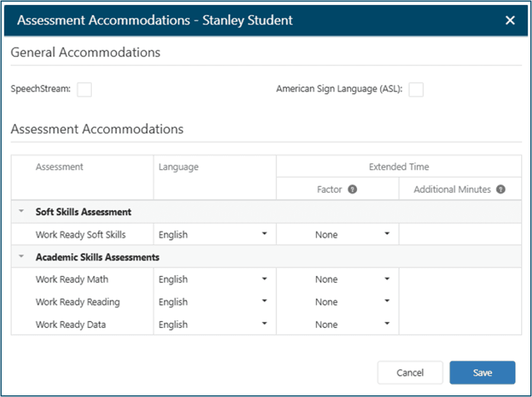532x397 pixels.
Task: Click the dialog title Stanley Student
Action: (x=248, y=20)
